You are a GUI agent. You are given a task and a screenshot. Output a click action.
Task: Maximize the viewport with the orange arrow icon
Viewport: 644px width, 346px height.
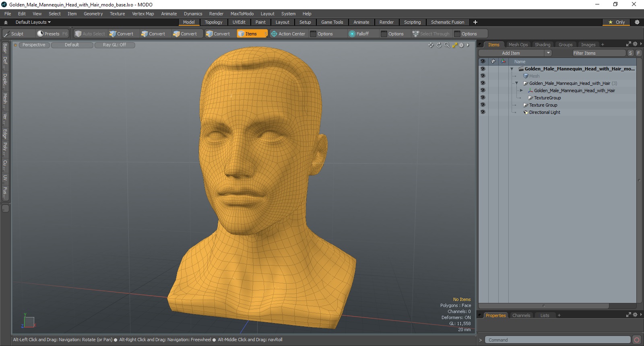tap(454, 45)
